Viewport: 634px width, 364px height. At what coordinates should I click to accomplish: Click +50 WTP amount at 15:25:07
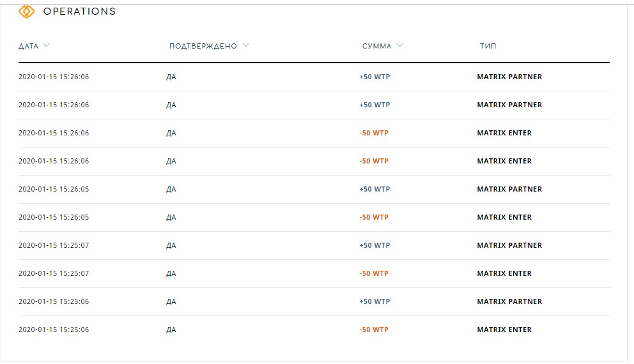tap(375, 245)
